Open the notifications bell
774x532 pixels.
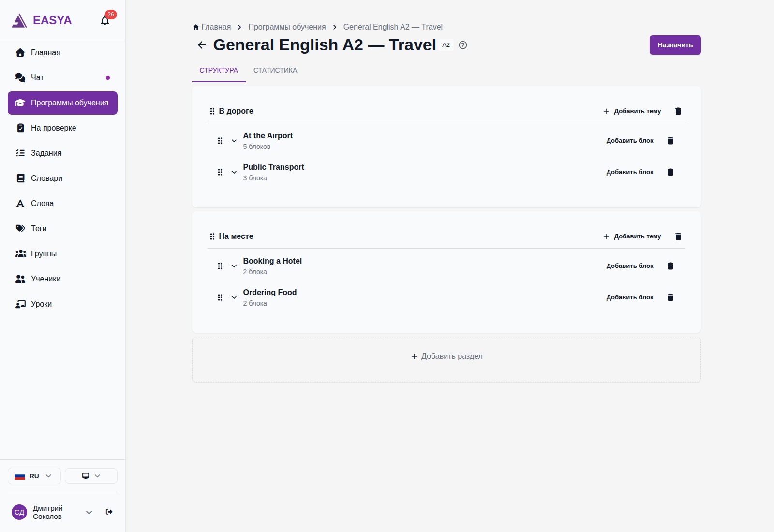coord(105,20)
